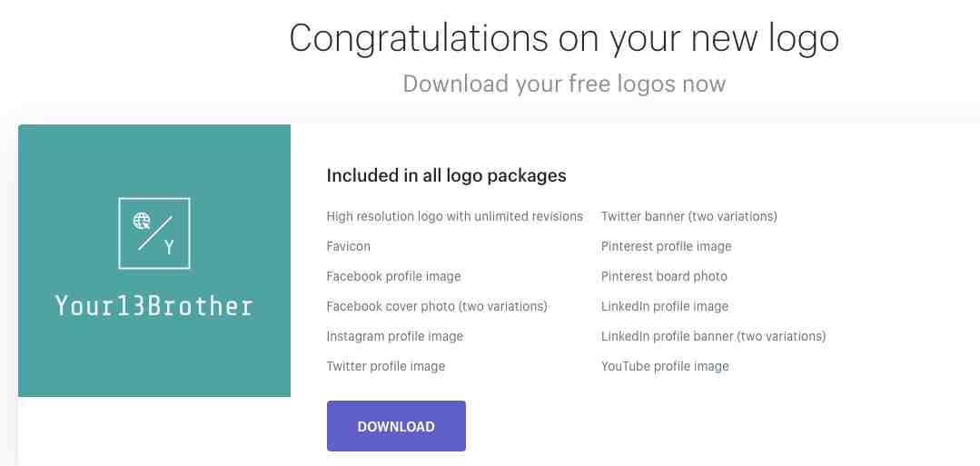Click Instagram profile image item
This screenshot has width=980, height=466.
point(395,336)
